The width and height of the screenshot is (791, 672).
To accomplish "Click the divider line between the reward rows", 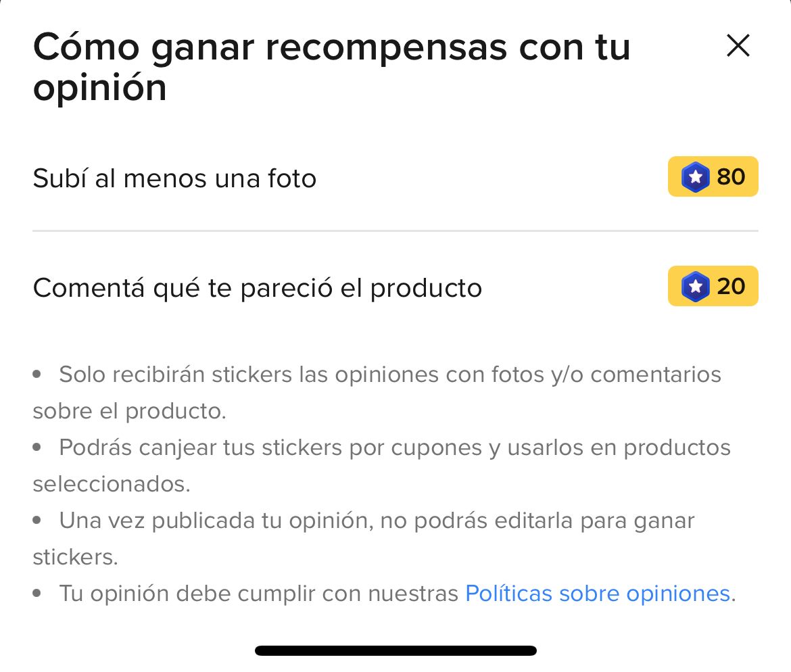I will pyautogui.click(x=395, y=231).
